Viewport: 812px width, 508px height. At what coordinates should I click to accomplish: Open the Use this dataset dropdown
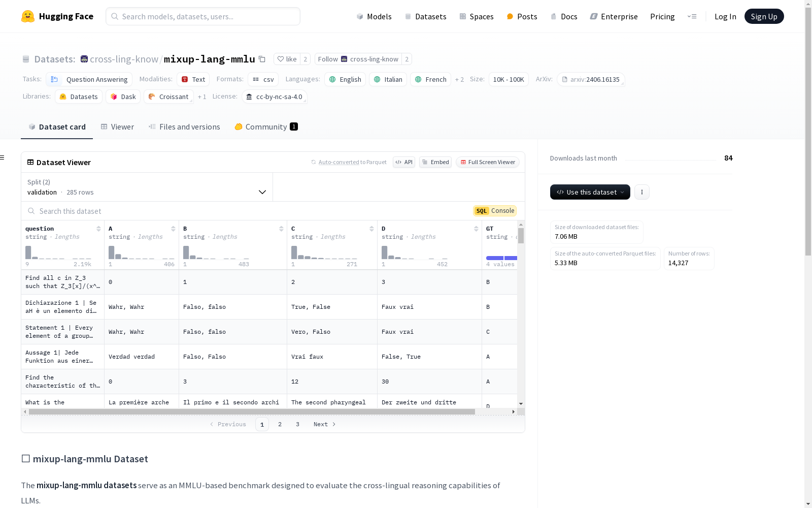(x=590, y=192)
